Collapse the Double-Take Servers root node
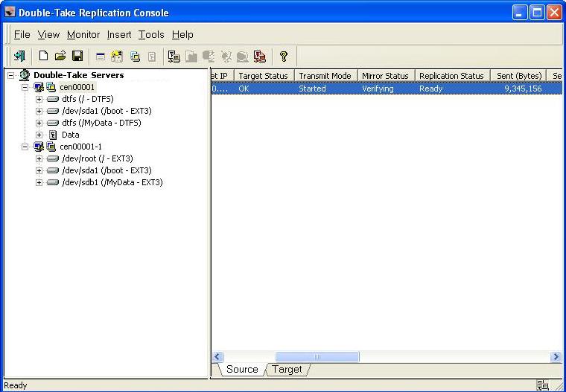Image resolution: width=566 pixels, height=392 pixels. coord(11,75)
